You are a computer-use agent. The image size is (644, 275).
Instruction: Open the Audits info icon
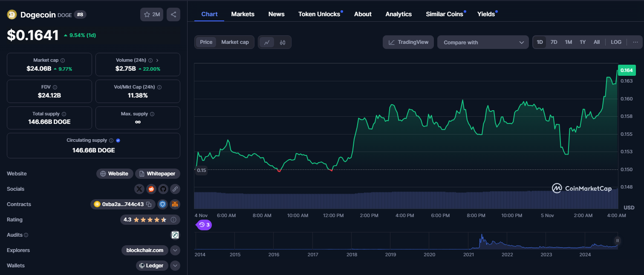click(x=26, y=235)
